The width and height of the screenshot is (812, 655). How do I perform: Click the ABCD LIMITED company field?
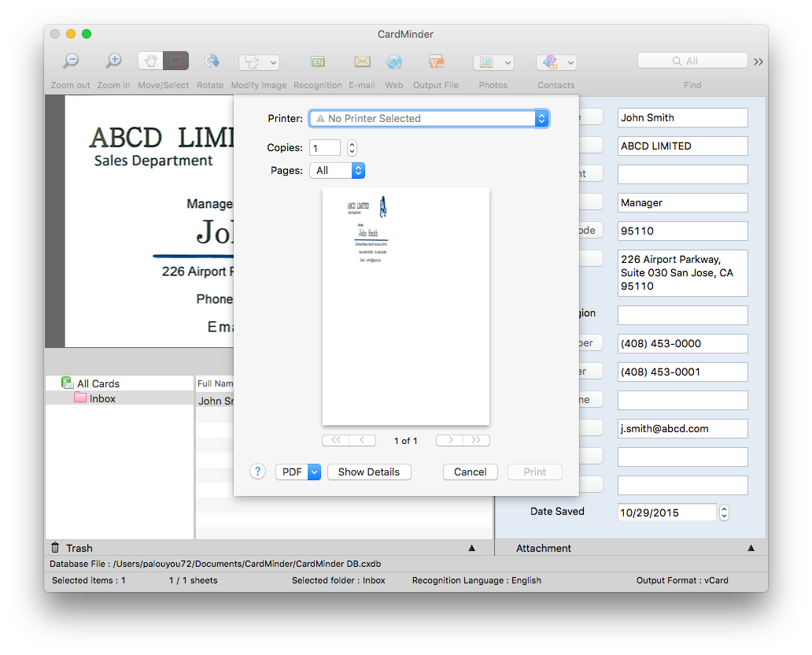click(x=682, y=146)
